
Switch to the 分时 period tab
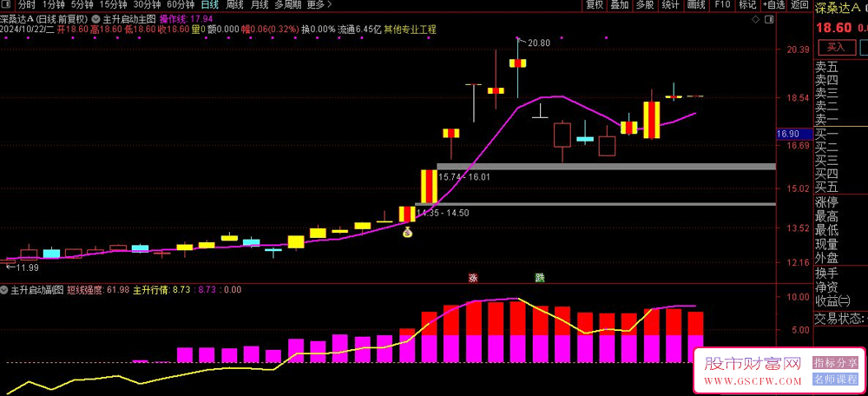click(26, 5)
